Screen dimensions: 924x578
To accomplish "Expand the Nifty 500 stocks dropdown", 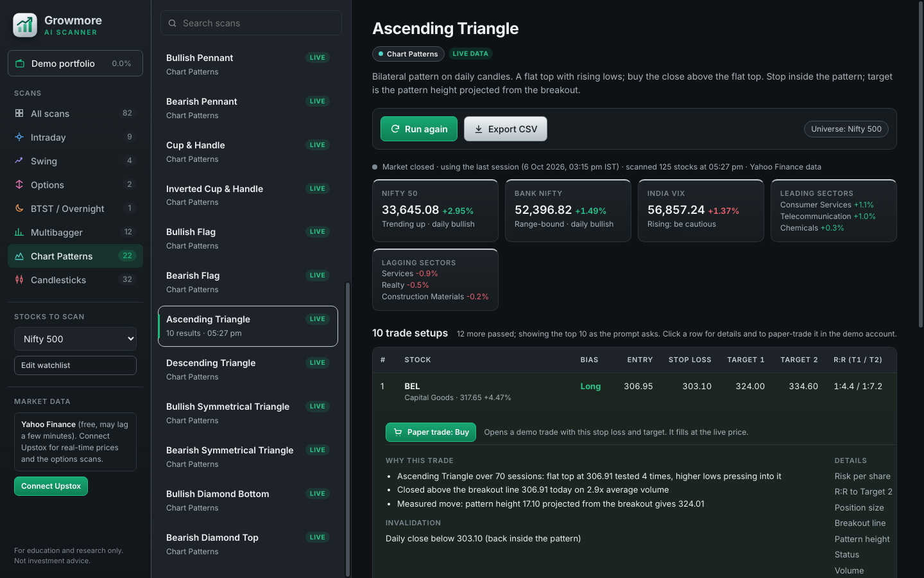I will pyautogui.click(x=75, y=338).
